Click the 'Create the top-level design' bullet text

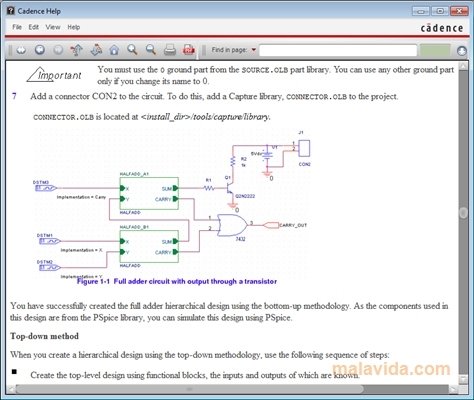[x=195, y=375]
